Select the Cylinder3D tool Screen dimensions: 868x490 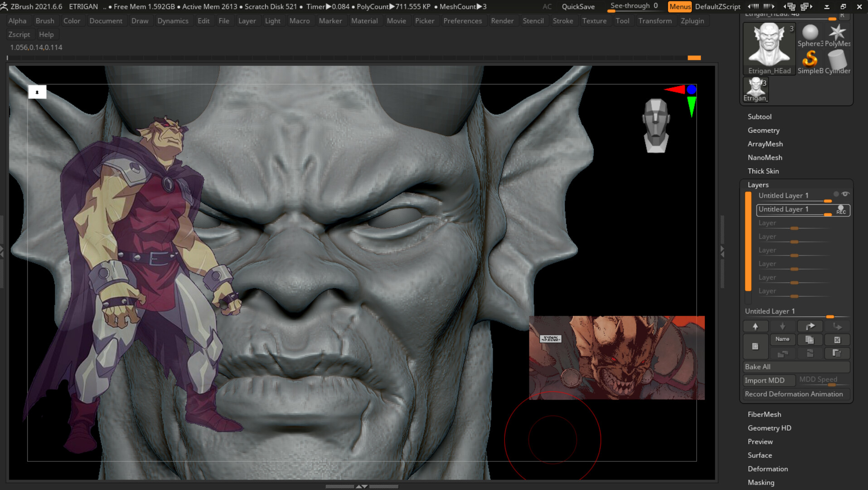tap(837, 60)
